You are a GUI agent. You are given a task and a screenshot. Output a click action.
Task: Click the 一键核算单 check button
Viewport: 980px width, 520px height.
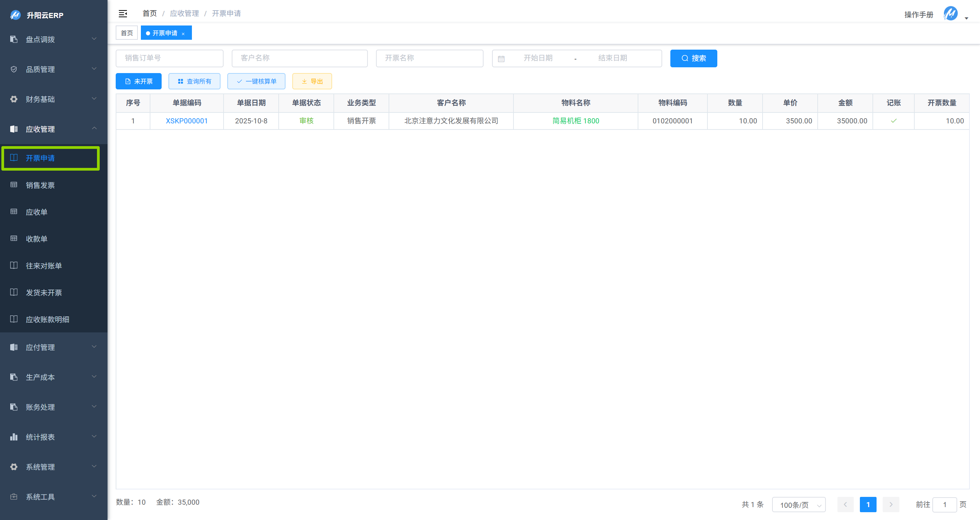tap(256, 81)
